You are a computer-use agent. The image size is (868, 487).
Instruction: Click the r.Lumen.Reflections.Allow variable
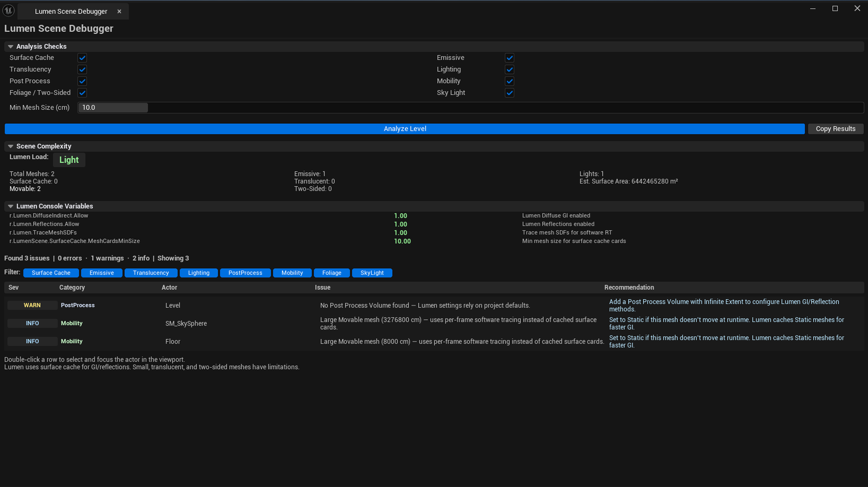(x=44, y=224)
